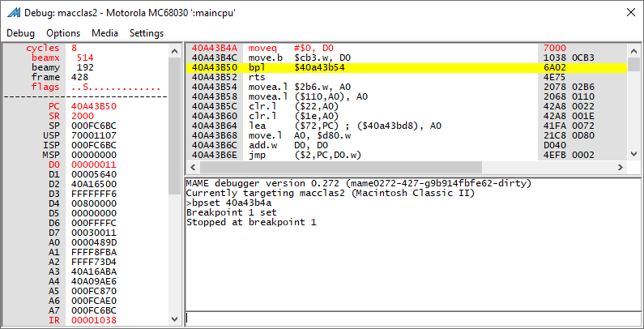This screenshot has height=329, width=644.
Task: Select the jmp ($2,PC,D0.w) instruction line
Action: point(407,155)
